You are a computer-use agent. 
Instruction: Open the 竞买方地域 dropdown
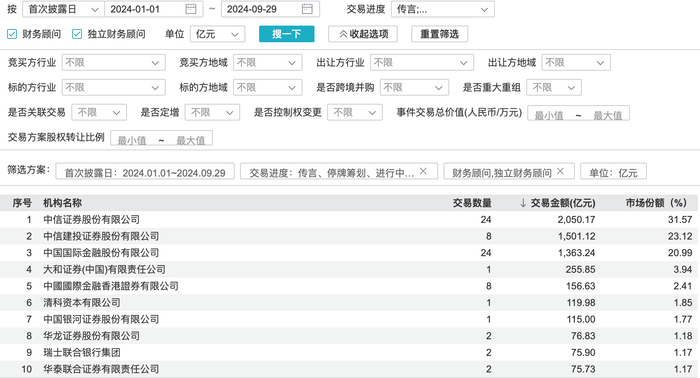267,62
